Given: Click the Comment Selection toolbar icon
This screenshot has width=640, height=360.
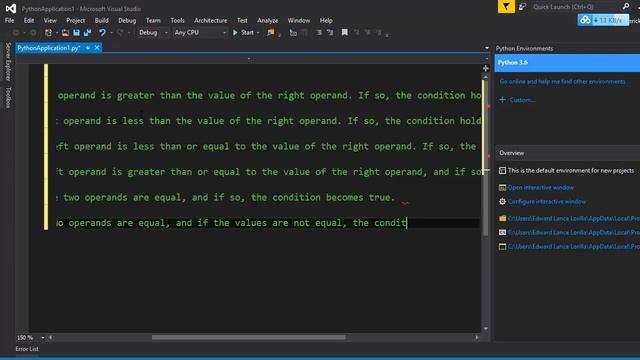Looking at the screenshot, I should tap(319, 33).
